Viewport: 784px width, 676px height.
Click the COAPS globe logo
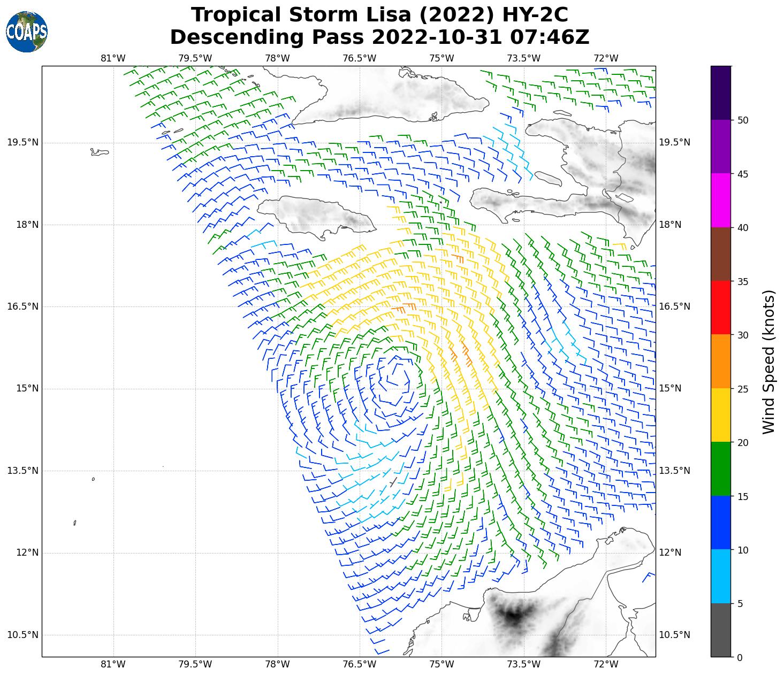[27, 32]
